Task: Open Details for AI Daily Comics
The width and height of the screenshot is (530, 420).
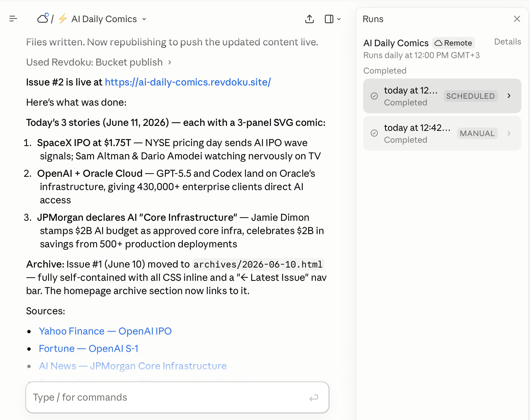Action: [508, 42]
